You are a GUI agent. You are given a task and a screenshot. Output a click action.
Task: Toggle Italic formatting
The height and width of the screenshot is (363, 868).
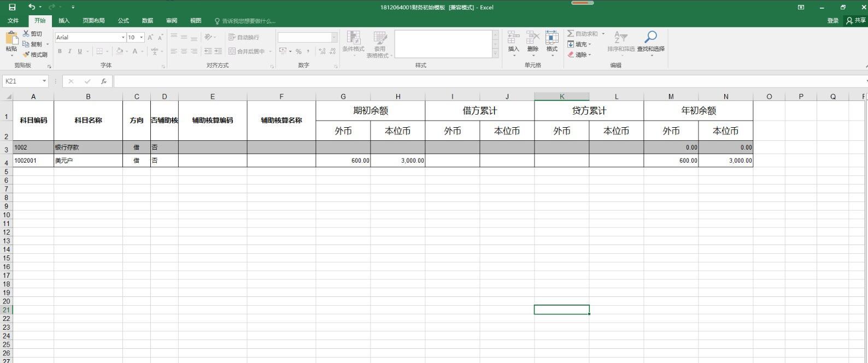(x=69, y=51)
